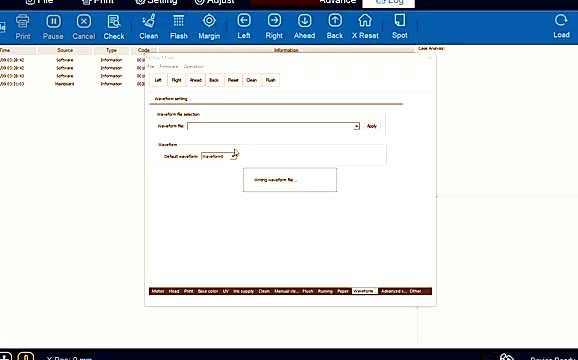Screen dimensions: 578x360
Task: Click the Ahead button in Factory Mode dialog
Action: [195, 80]
